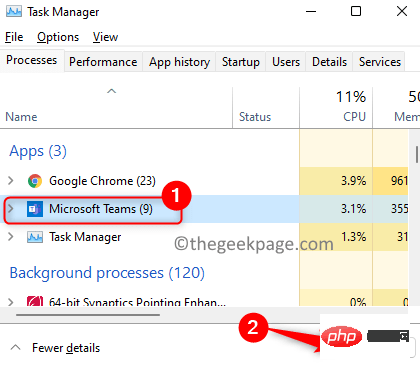
Task: Click the horizontal scrollbar thumb
Action: pos(88,315)
